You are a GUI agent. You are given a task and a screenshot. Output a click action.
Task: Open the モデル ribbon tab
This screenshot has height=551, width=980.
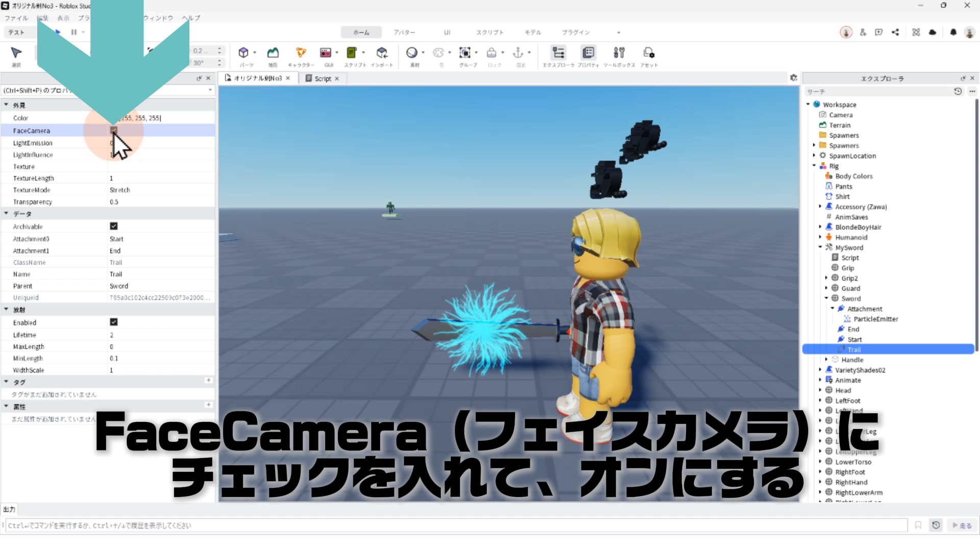pyautogui.click(x=532, y=32)
